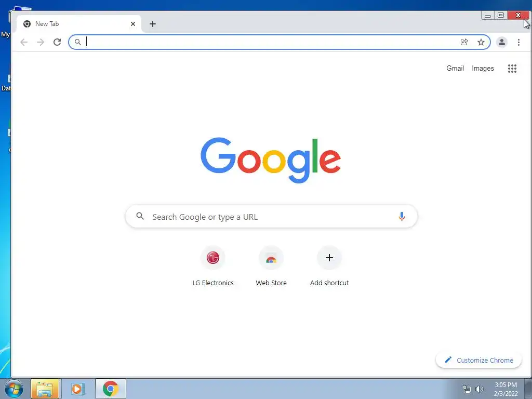Image resolution: width=532 pixels, height=399 pixels.
Task: Open the volume tray icon
Action: 480,389
